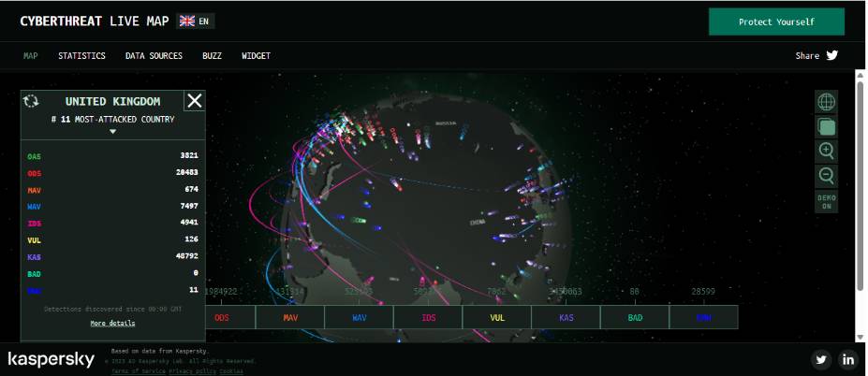Viewport: 868px width, 376px height.
Task: Share via Twitter icon in header
Action: 831,55
